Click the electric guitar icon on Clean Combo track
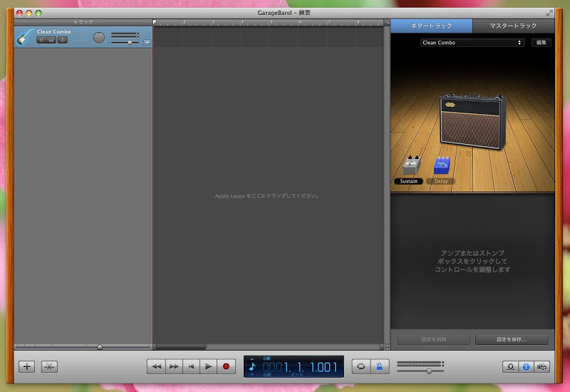Viewport: 570px width, 392px height. 25,37
